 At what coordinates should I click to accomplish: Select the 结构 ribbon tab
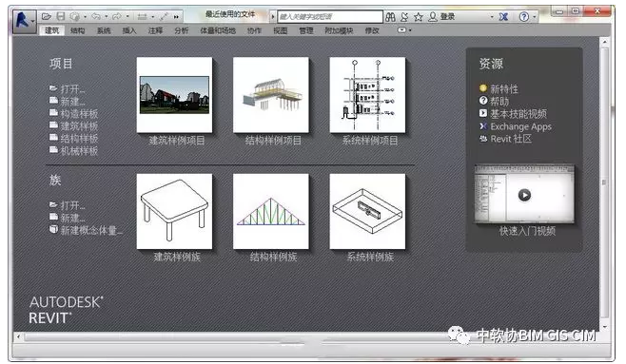pos(77,30)
